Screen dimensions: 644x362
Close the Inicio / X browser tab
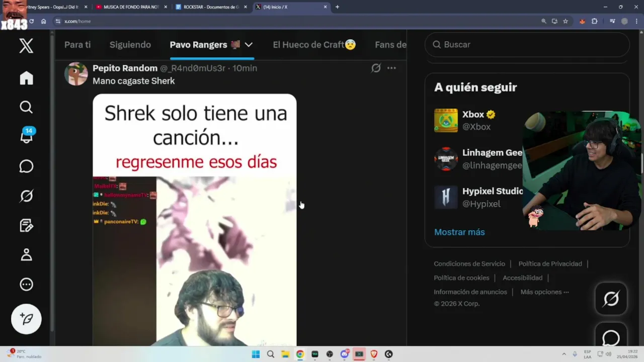[325, 7]
